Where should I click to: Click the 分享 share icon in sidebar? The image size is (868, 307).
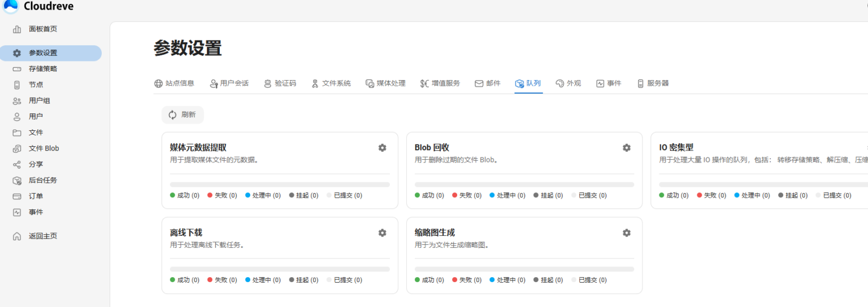[17, 164]
